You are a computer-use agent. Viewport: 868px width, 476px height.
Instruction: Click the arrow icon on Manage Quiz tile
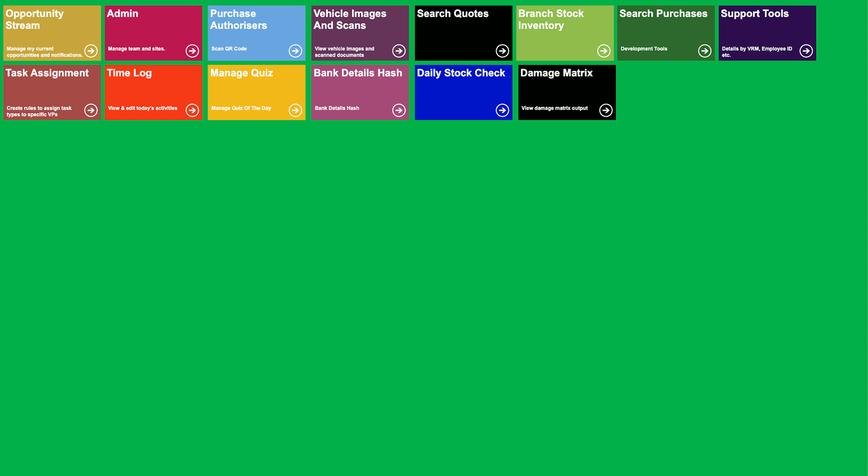coord(295,110)
